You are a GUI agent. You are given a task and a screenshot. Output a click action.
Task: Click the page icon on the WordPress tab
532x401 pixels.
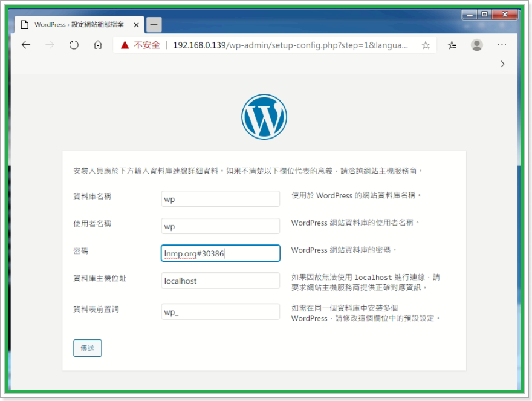pos(24,25)
